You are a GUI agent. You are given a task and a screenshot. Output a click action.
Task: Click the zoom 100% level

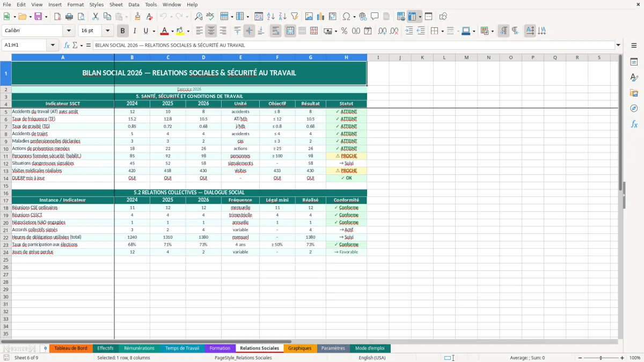pos(635,358)
